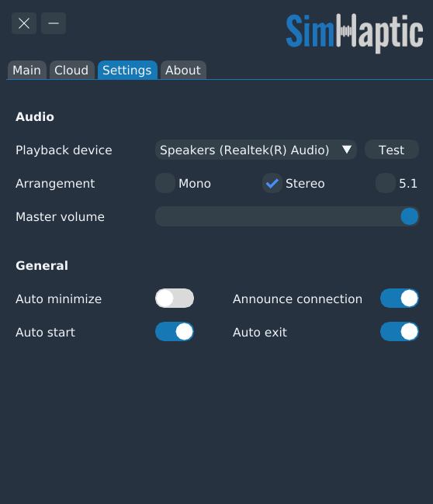Click the minimize dash icon
The width and height of the screenshot is (433, 504).
point(54,23)
